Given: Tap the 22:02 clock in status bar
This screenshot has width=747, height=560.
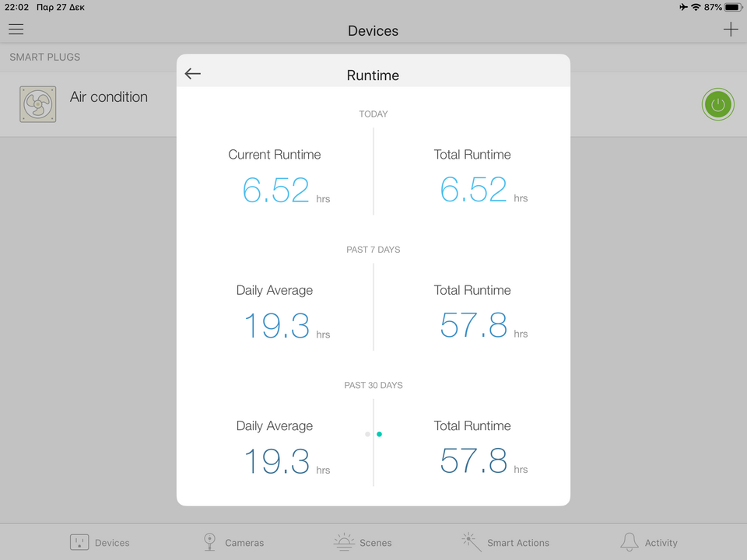Looking at the screenshot, I should pos(16,7).
